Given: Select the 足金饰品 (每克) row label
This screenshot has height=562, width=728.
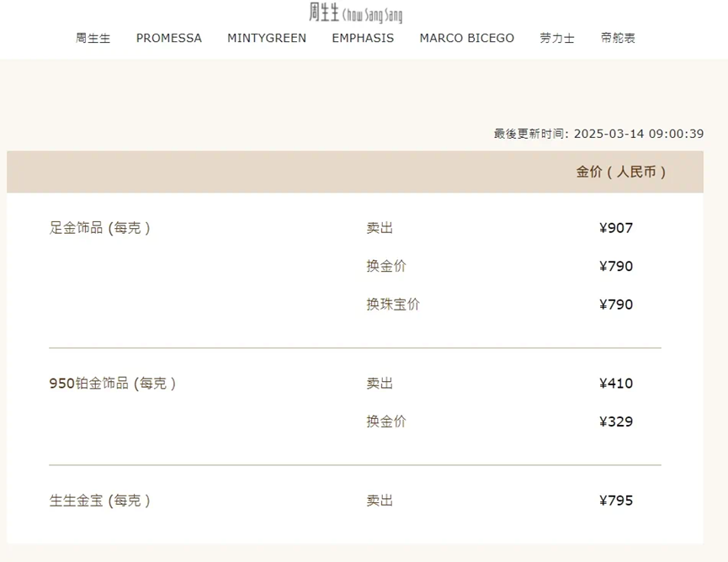Looking at the screenshot, I should tap(100, 228).
